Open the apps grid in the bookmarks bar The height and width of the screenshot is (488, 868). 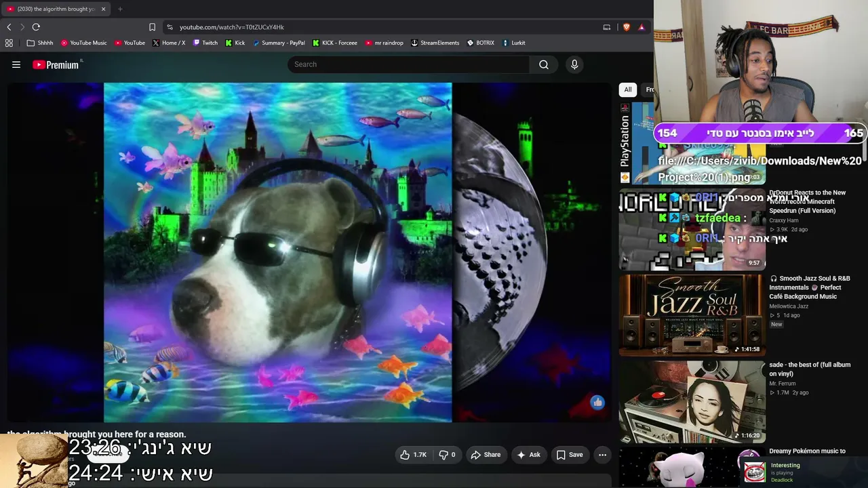click(x=9, y=43)
